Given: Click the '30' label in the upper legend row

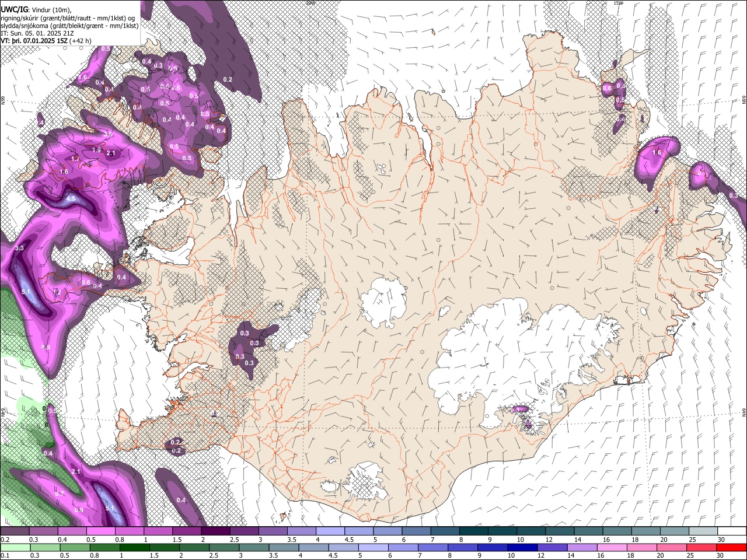Looking at the screenshot, I should pyautogui.click(x=721, y=540).
